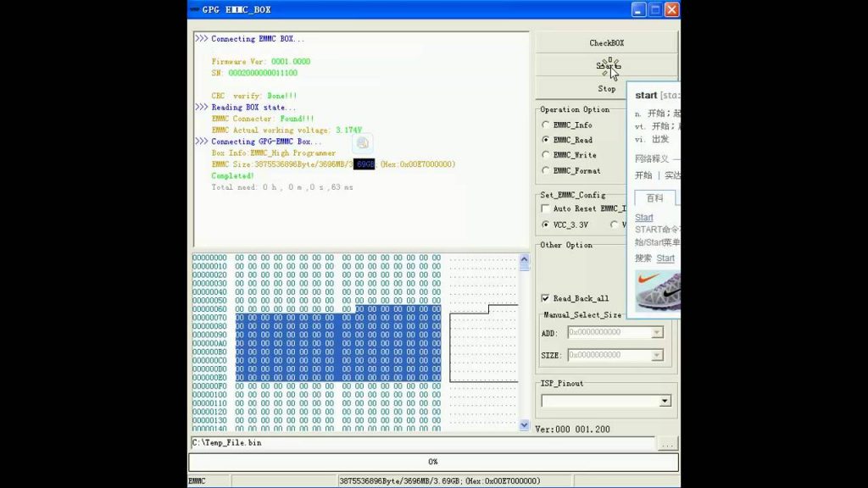Click the highlighted '69GB' text in log
868x488 pixels.
(x=364, y=164)
